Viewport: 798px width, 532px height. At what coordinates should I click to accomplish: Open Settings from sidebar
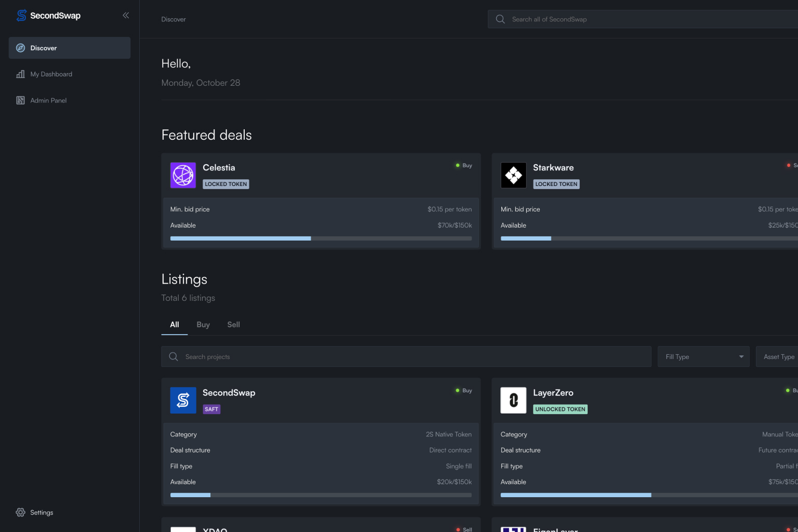(x=70, y=512)
